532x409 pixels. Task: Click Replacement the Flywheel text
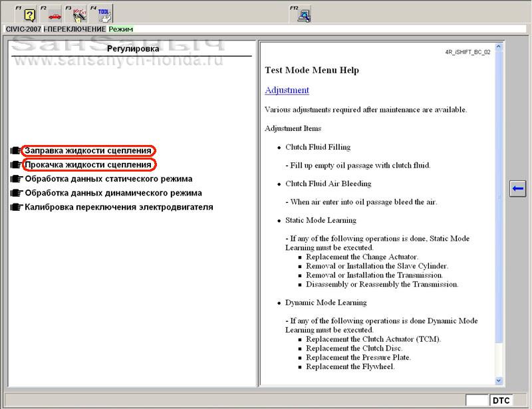pos(350,366)
